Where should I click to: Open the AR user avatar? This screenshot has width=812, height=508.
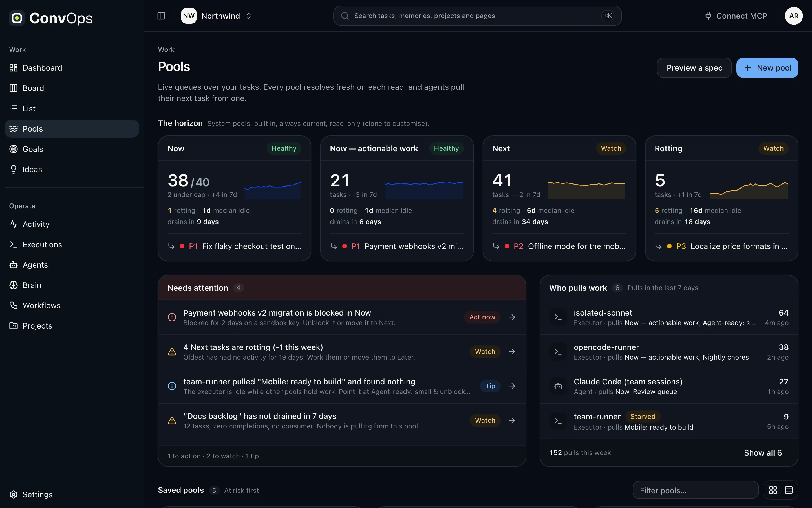(794, 16)
